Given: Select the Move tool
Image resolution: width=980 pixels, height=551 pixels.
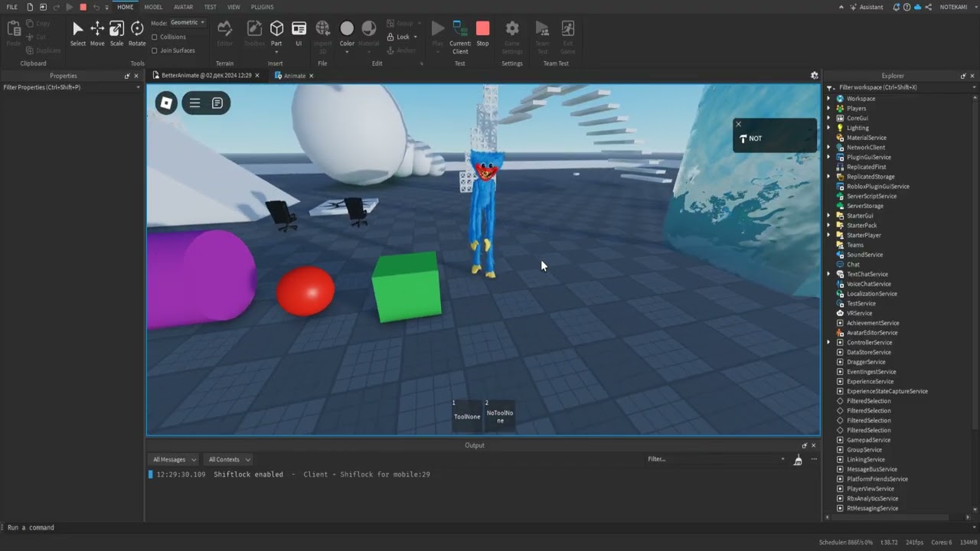Looking at the screenshot, I should tap(97, 34).
